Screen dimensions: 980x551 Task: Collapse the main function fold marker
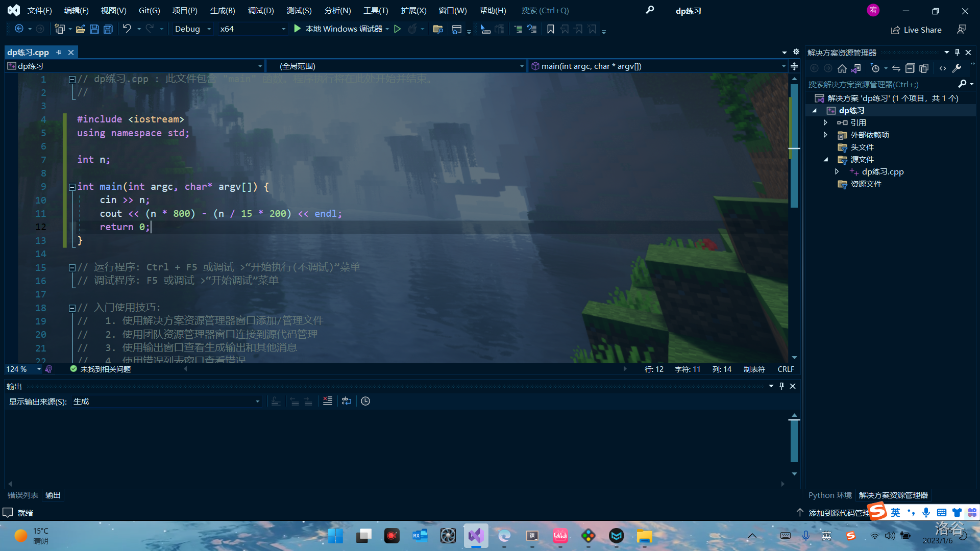[x=72, y=187]
